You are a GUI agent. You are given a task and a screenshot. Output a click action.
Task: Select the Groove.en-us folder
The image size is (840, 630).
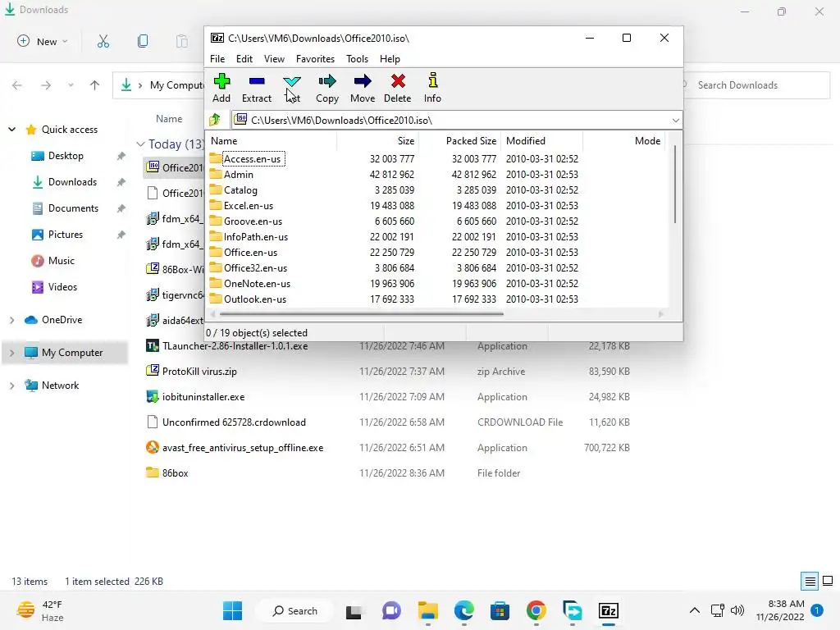pyautogui.click(x=253, y=221)
